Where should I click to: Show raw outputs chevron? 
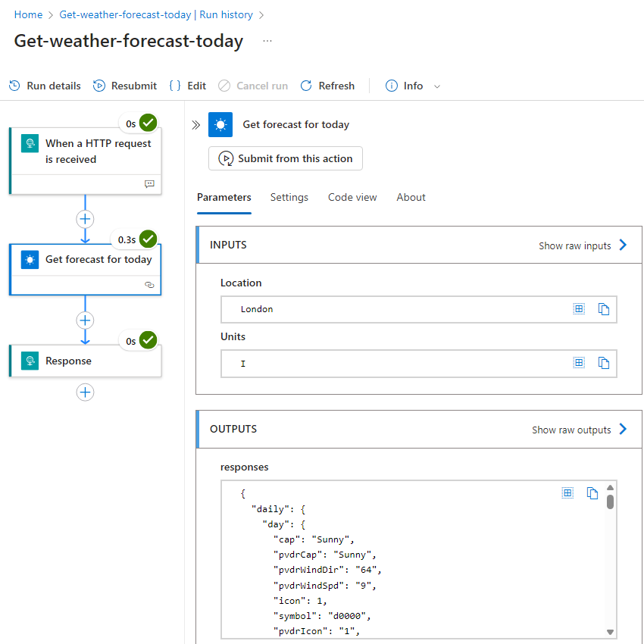[x=623, y=429]
